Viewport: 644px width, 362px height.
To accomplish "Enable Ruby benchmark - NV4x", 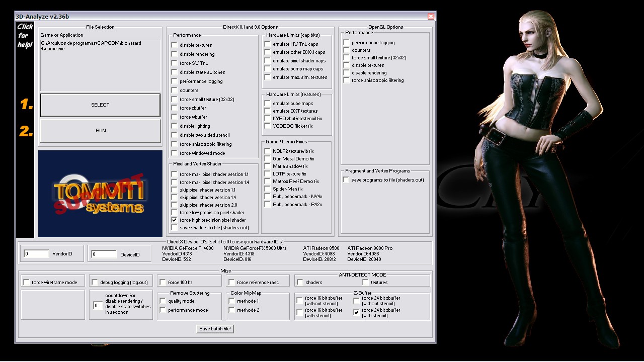I will tap(267, 197).
